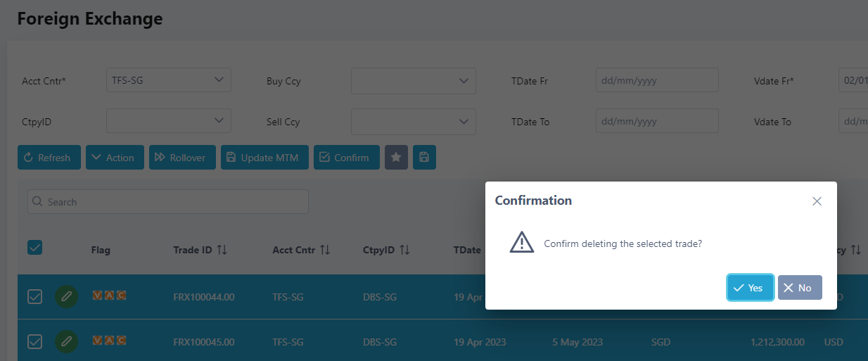This screenshot has height=361, width=868.
Task: Confirm deletion by clicking Yes
Action: point(750,288)
